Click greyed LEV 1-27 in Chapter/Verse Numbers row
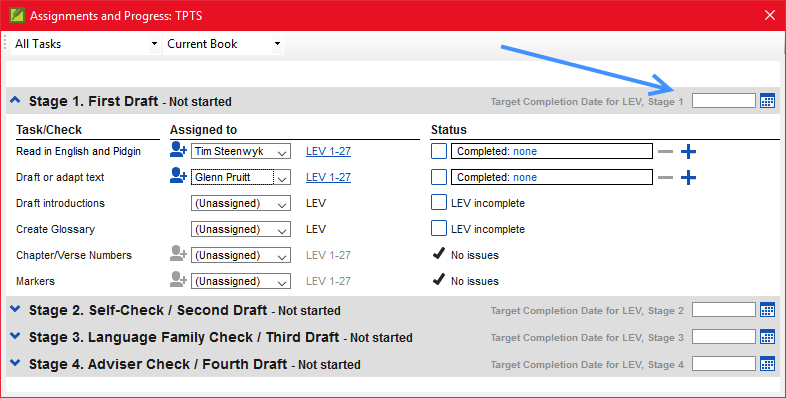The height and width of the screenshot is (398, 786). pos(328,255)
